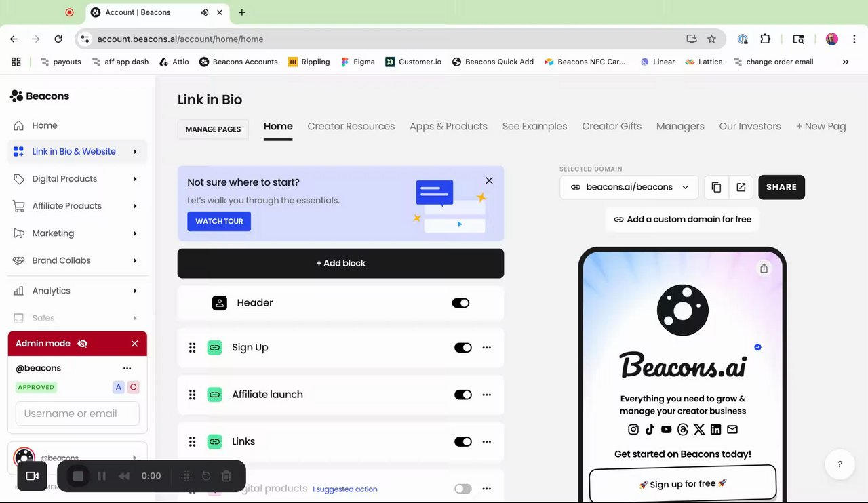Screen dimensions: 868x503
Task: Click Instagram icon in phone preview
Action: [633, 429]
